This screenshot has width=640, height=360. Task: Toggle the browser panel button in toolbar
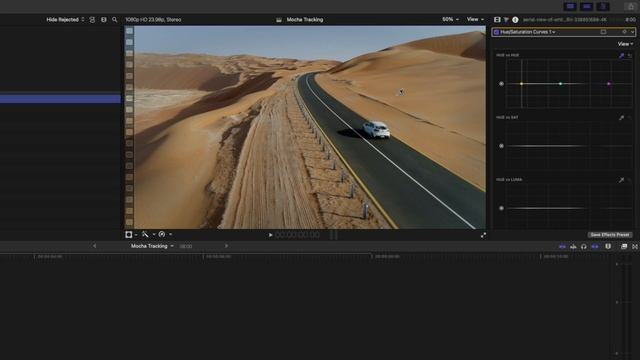[x=570, y=6]
